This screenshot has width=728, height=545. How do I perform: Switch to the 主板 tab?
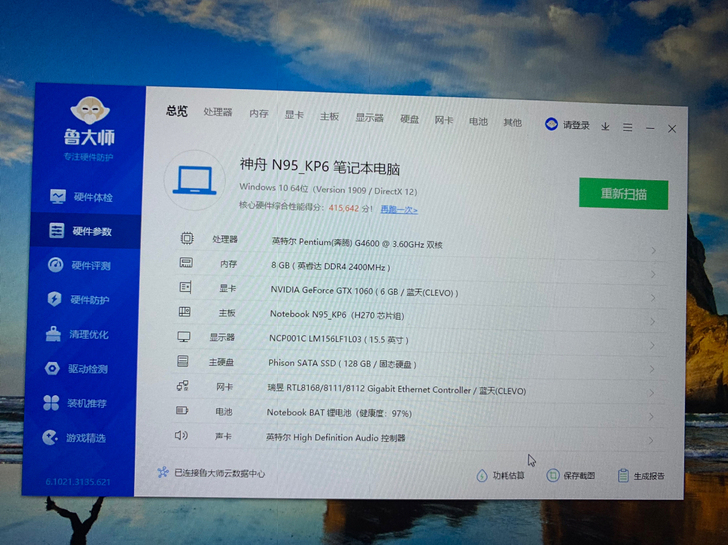tap(329, 116)
